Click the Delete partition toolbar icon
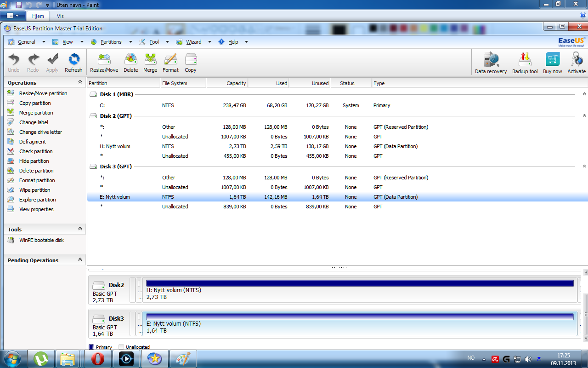This screenshot has height=368, width=588. tap(130, 63)
